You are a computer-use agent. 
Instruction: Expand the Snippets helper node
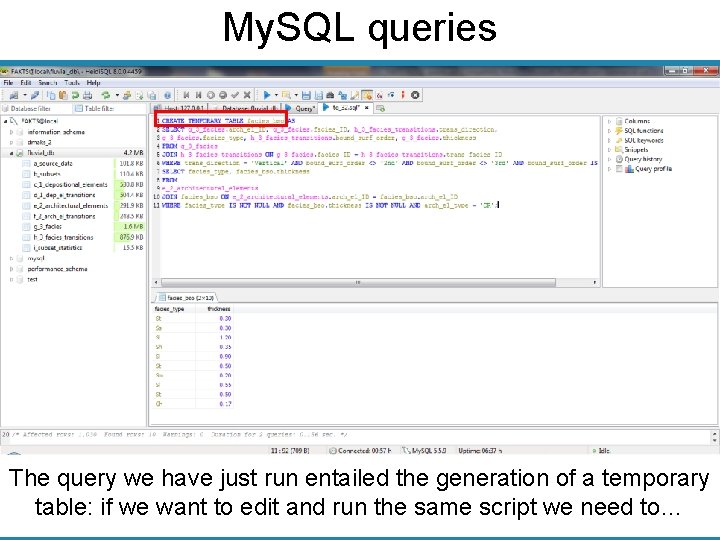tap(609, 150)
